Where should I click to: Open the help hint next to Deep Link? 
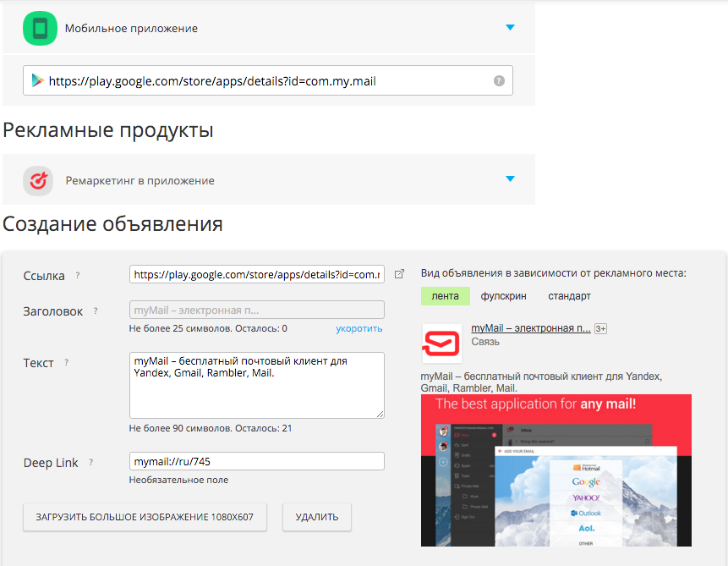pos(91,463)
